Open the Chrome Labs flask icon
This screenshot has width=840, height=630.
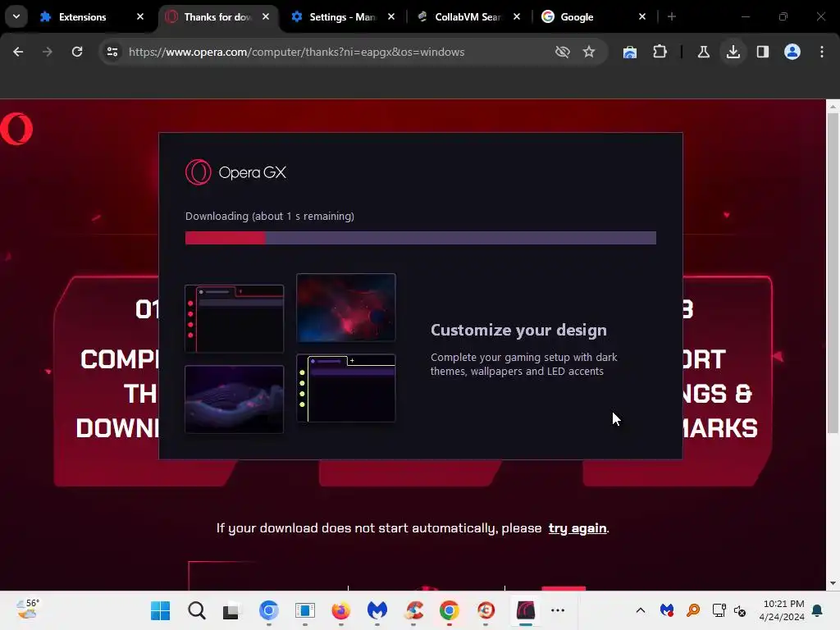click(703, 52)
